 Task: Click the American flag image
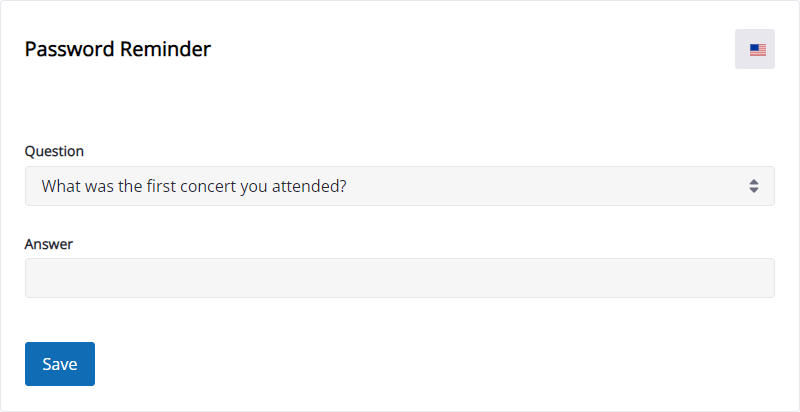[x=758, y=50]
